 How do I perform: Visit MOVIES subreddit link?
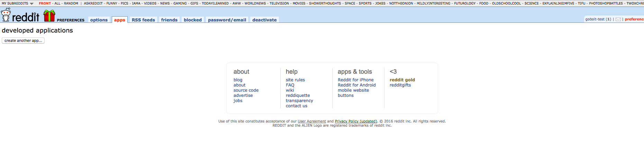(299, 3)
